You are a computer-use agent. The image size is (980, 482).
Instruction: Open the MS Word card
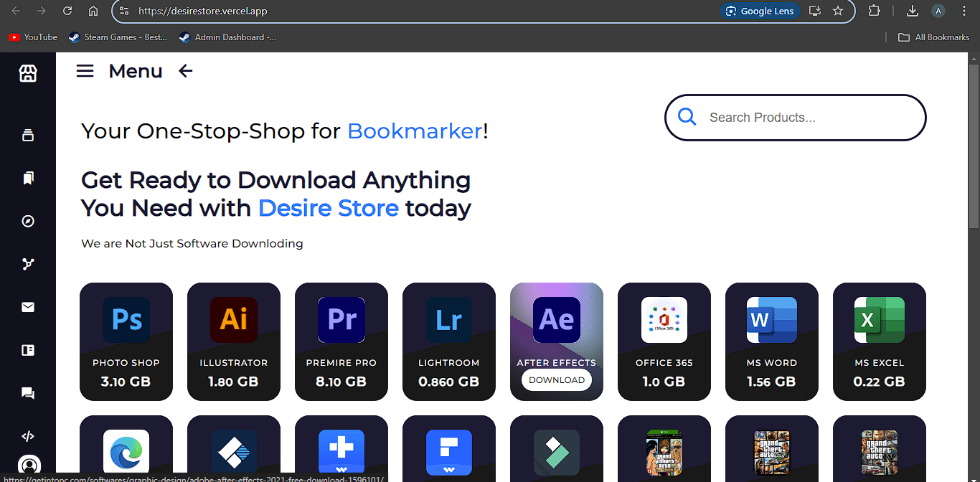[x=772, y=341]
